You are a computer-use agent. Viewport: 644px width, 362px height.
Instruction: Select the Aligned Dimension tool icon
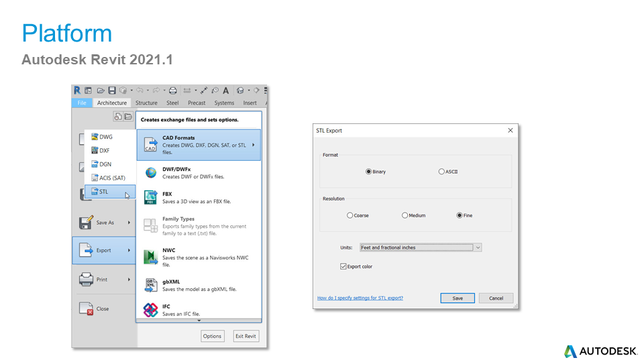point(204,90)
